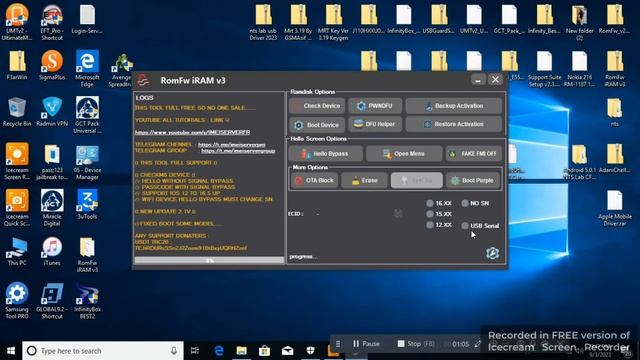The width and height of the screenshot is (640, 360).
Task: Open the wrench settings icon in RomFw
Action: coord(493,253)
